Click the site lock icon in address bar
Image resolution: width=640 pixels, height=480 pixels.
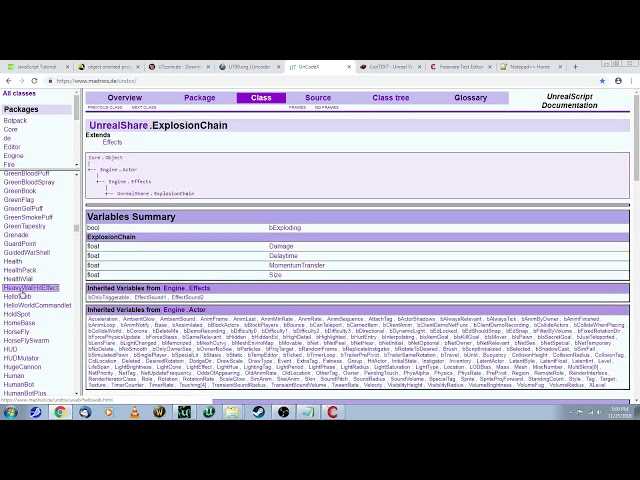(50, 81)
